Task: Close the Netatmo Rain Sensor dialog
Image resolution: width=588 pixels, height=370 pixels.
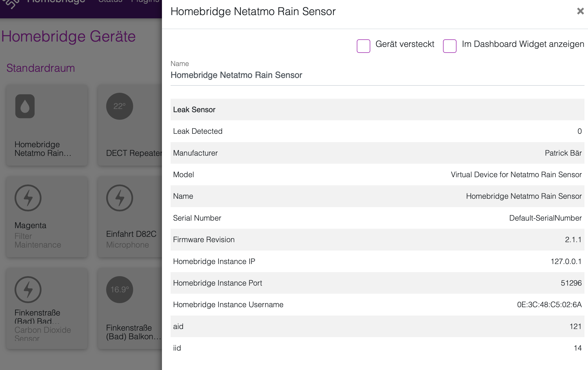Action: coord(580,11)
